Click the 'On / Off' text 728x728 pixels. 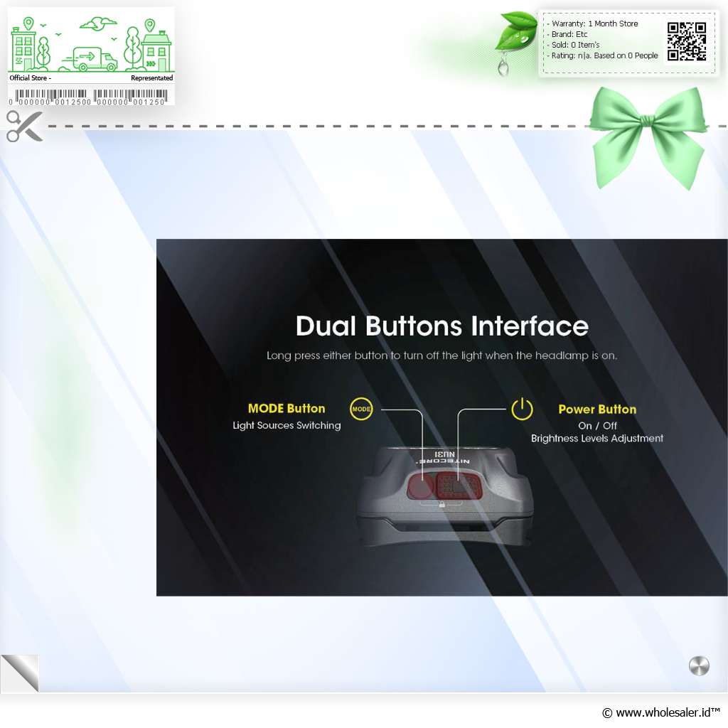coord(597,426)
